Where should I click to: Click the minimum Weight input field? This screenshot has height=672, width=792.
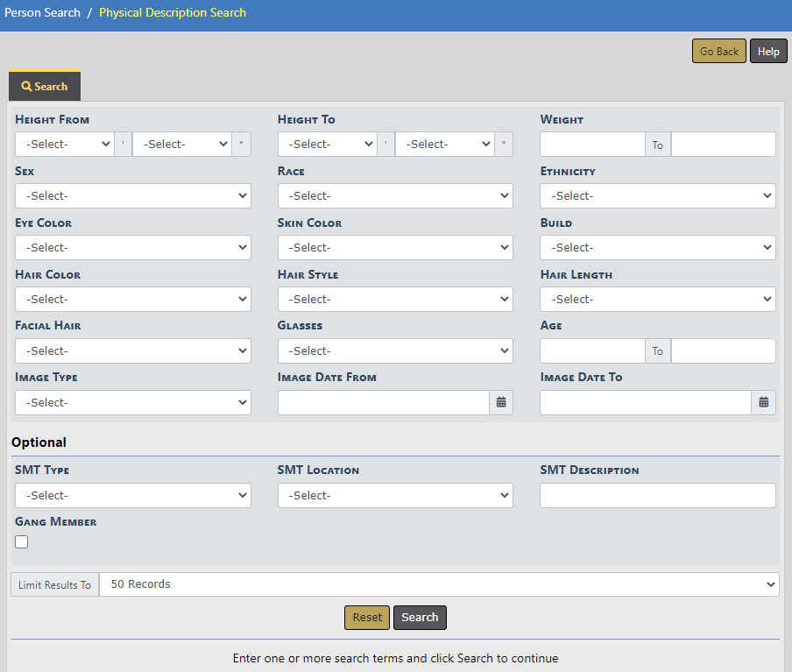pos(592,145)
